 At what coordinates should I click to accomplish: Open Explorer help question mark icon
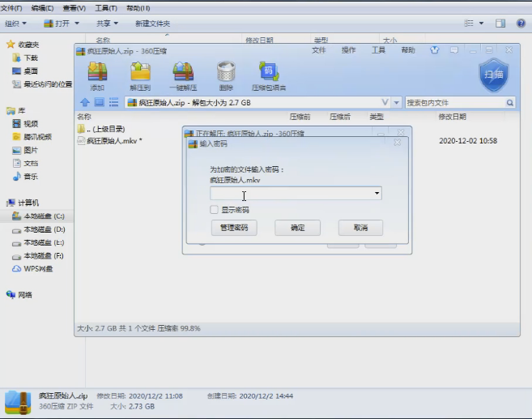tap(521, 23)
